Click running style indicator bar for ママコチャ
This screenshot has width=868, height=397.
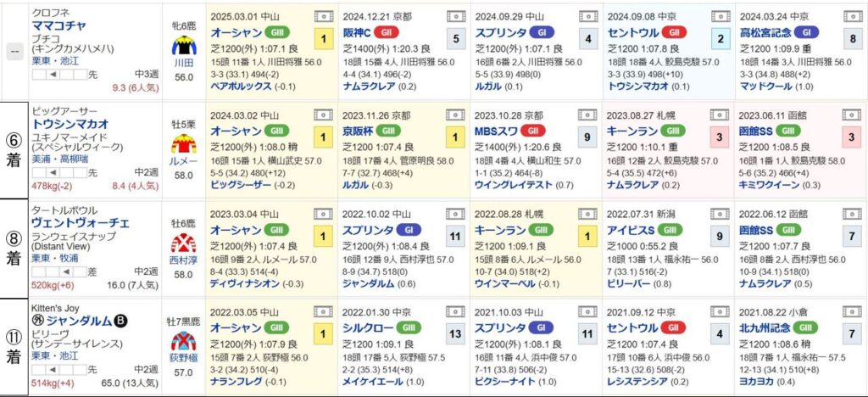click(60, 74)
